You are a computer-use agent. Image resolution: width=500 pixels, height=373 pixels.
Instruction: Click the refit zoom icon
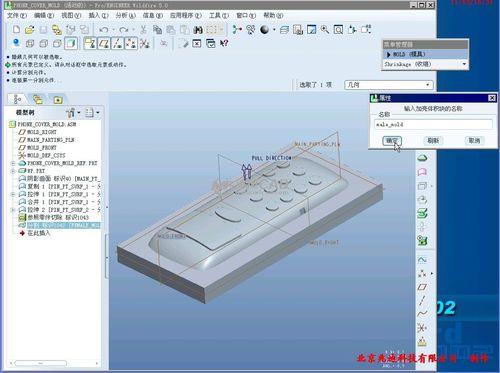click(x=338, y=30)
